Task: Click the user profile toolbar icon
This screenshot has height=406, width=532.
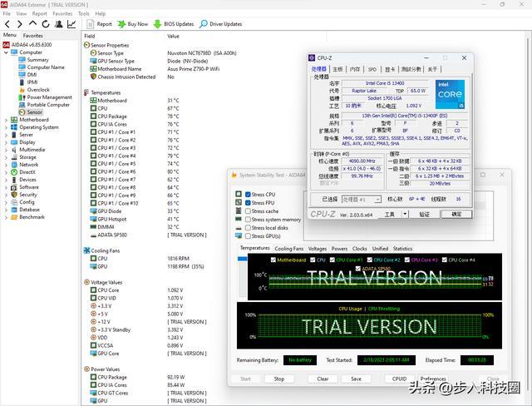Action: click(x=59, y=24)
